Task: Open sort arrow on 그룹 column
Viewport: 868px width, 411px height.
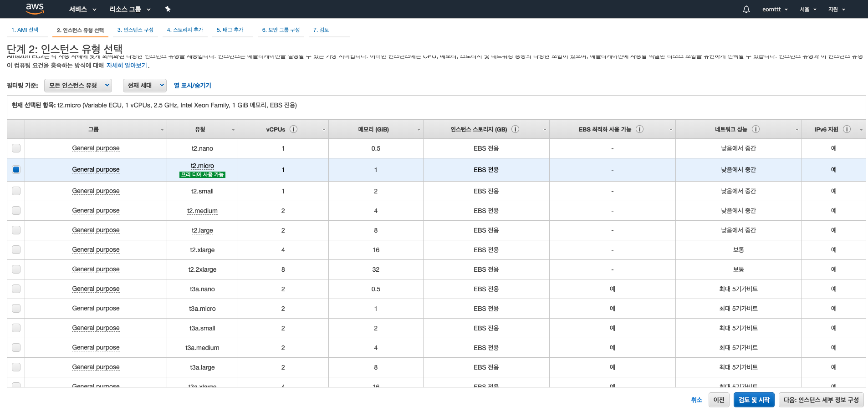Action: [x=162, y=130]
